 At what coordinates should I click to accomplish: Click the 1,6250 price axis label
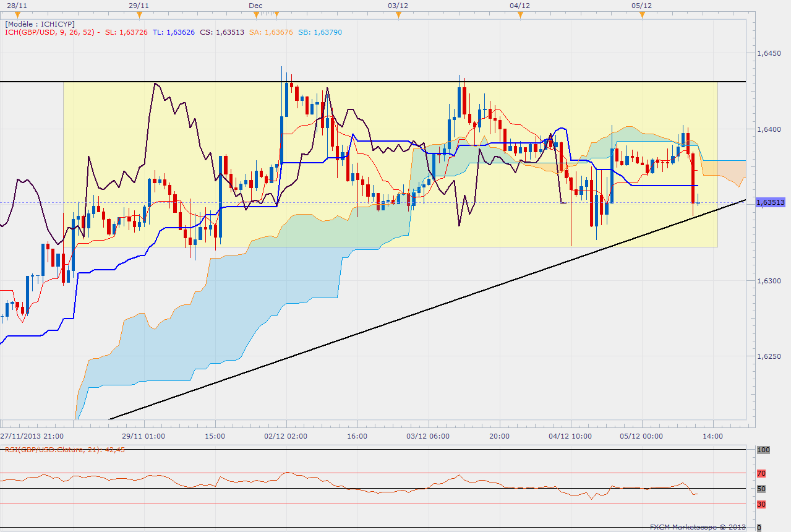pyautogui.click(x=769, y=356)
